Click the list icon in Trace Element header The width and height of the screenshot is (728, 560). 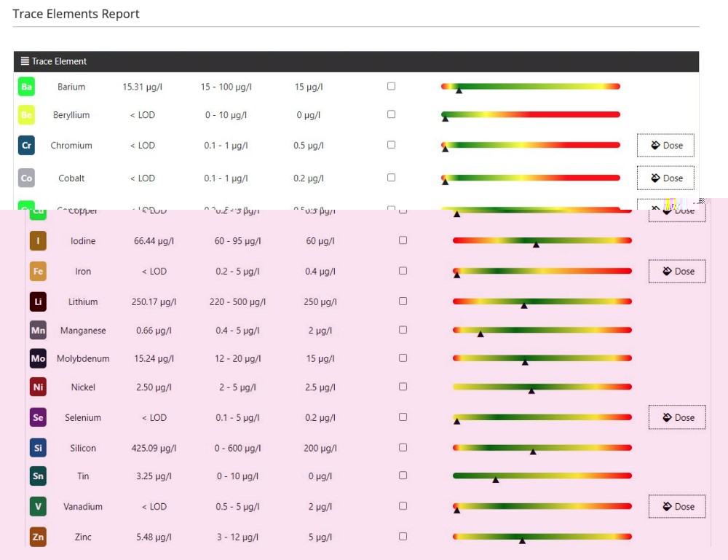click(25, 62)
